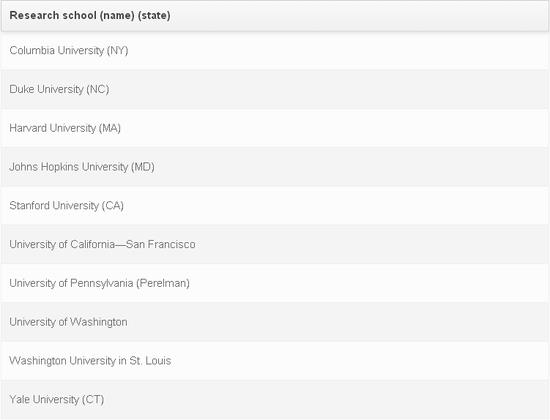Click the (MA) state label
Viewport: 550px width, 420px height.
(x=109, y=128)
